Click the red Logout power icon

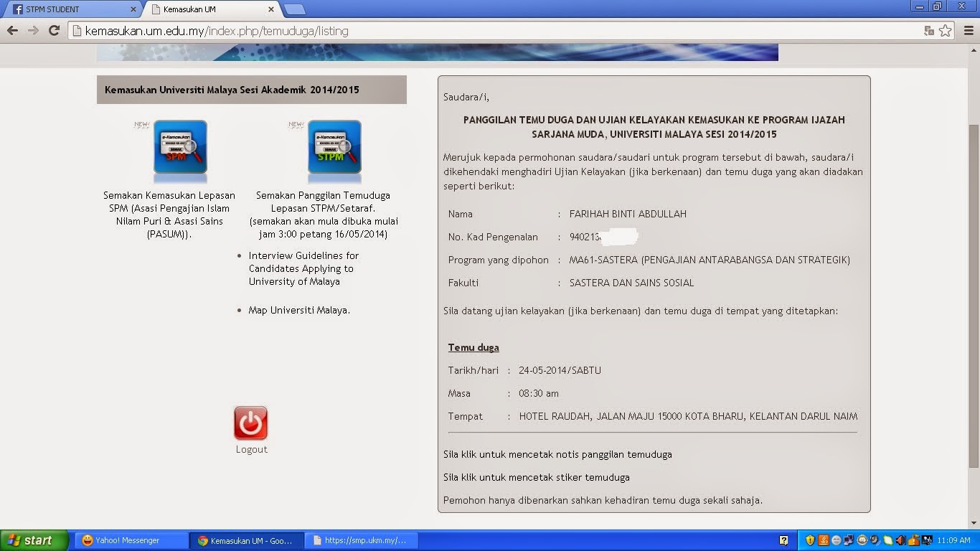point(251,423)
